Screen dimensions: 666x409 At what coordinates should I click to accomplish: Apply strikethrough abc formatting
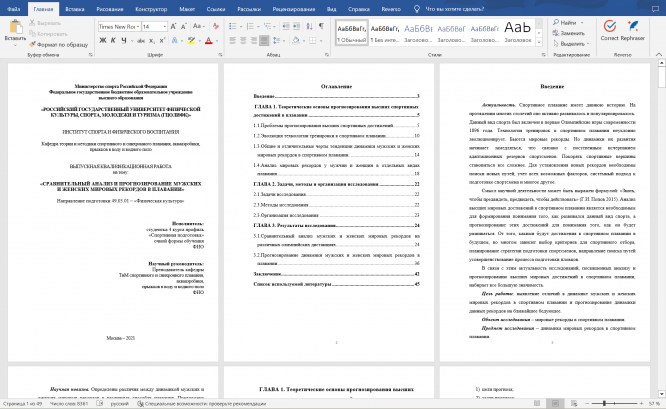[x=141, y=41]
